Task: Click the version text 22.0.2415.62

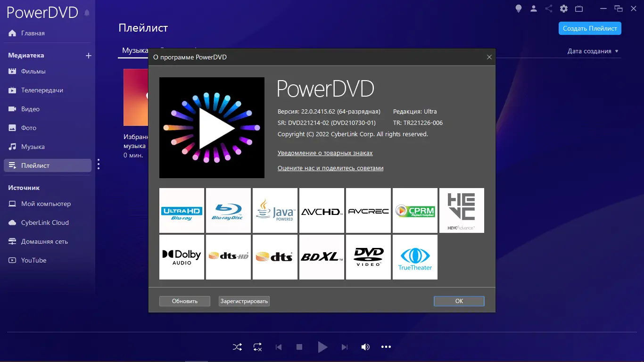Action: click(329, 112)
